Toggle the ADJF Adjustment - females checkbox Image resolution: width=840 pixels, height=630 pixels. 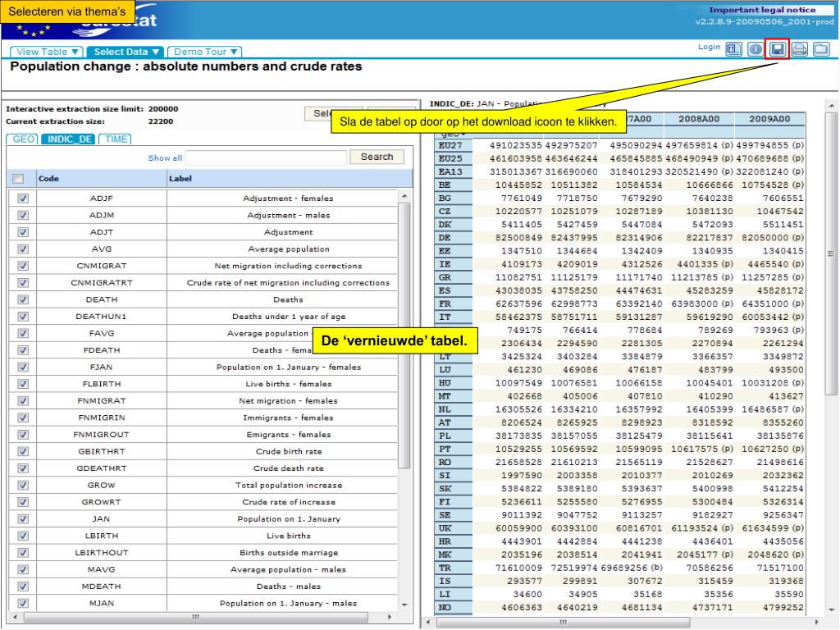22,199
